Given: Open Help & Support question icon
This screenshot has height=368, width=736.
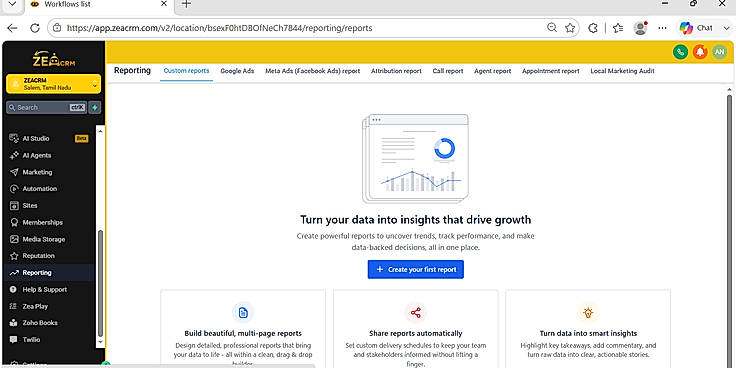Looking at the screenshot, I should pyautogui.click(x=14, y=290).
